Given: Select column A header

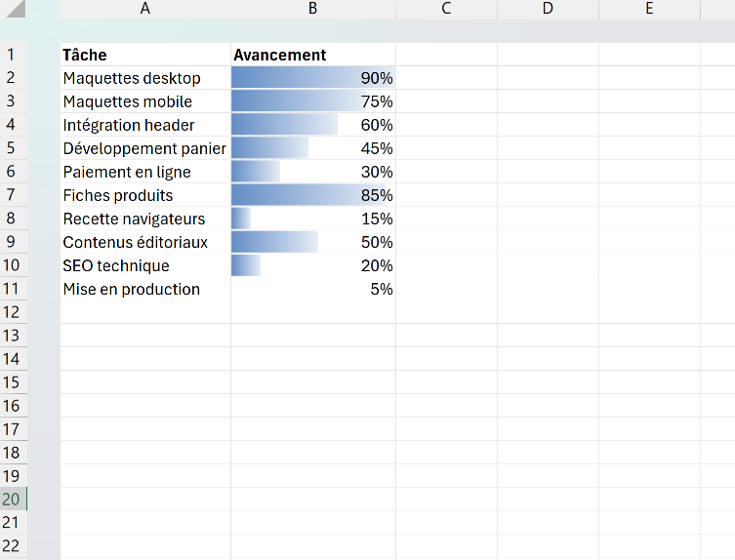Looking at the screenshot, I should click(145, 9).
